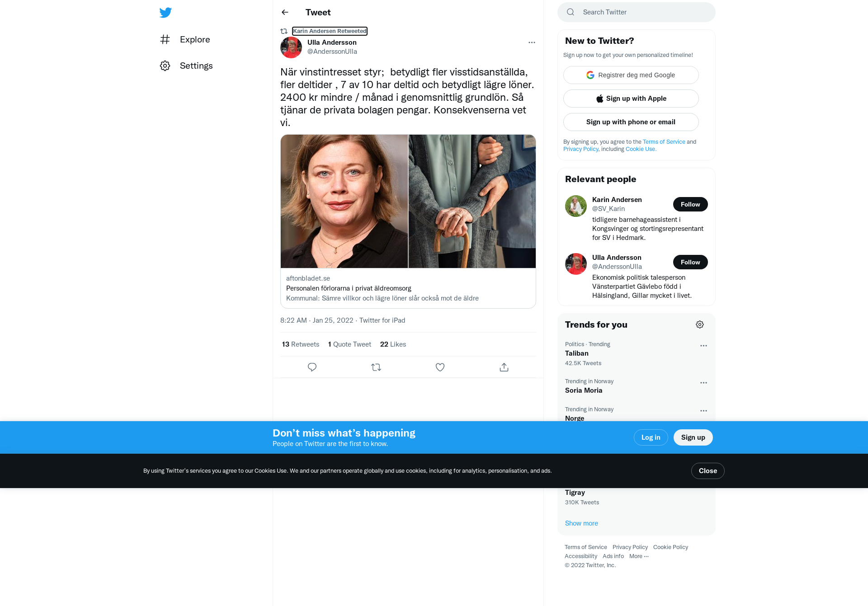Like the tweet with the heart icon
Image resolution: width=868 pixels, height=606 pixels.
click(x=440, y=367)
